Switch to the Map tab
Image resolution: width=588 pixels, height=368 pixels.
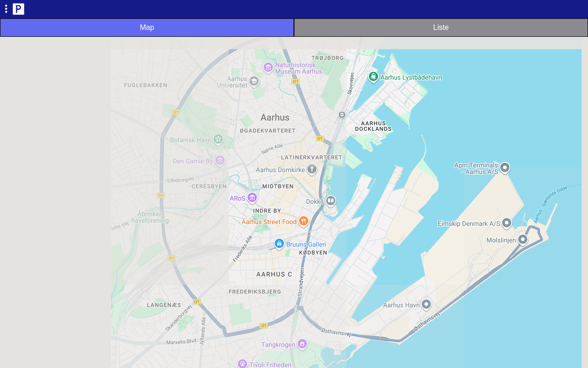click(x=147, y=28)
